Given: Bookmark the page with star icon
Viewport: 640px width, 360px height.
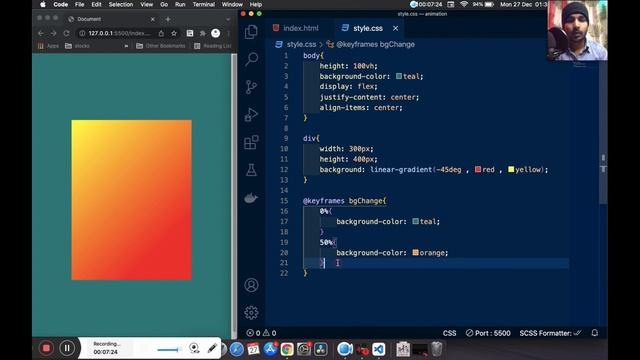Looking at the screenshot, I should tap(174, 33).
